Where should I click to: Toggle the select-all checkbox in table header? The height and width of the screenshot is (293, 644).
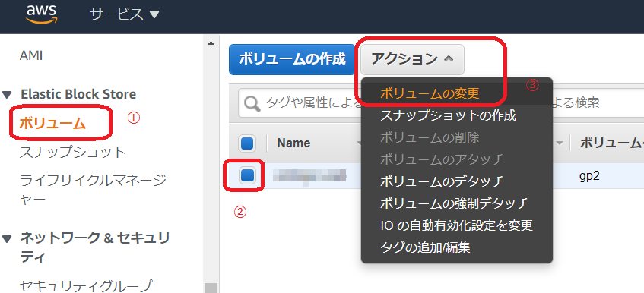point(248,143)
